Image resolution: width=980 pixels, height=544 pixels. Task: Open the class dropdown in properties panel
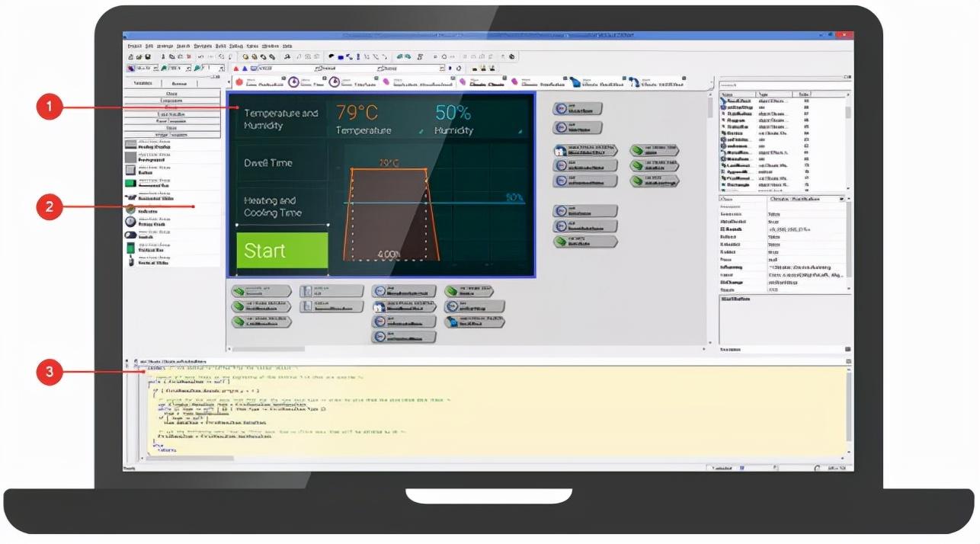[x=841, y=199]
